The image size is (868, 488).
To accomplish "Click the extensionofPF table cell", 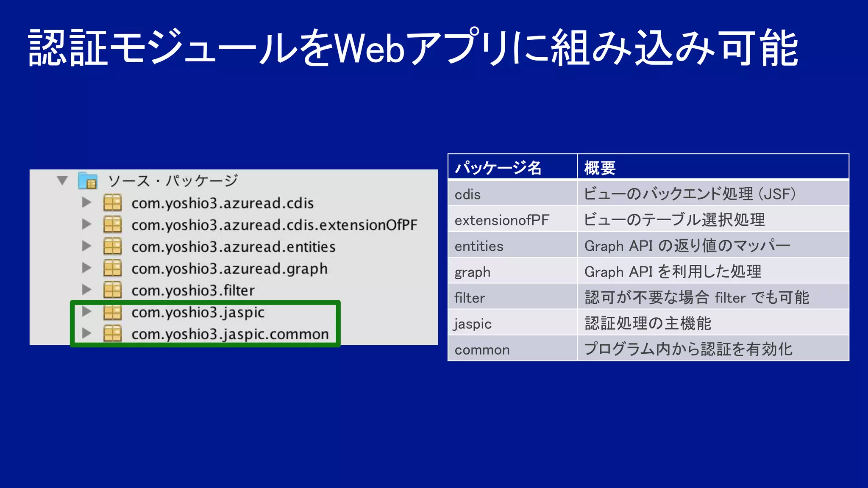I will (513, 219).
